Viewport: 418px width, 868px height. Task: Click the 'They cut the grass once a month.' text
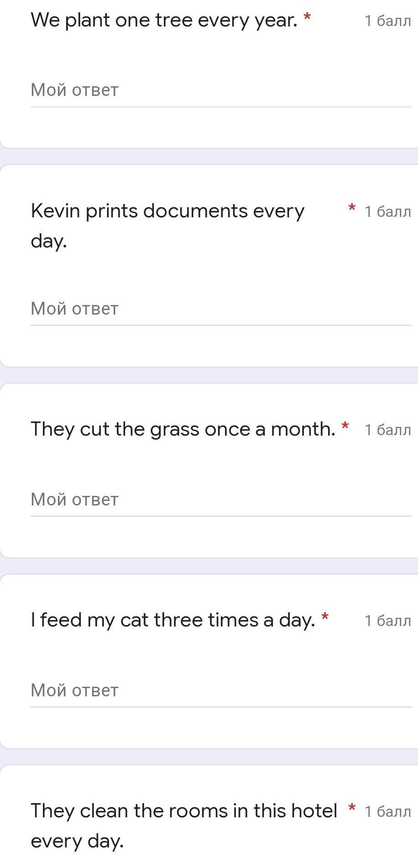pos(183,430)
